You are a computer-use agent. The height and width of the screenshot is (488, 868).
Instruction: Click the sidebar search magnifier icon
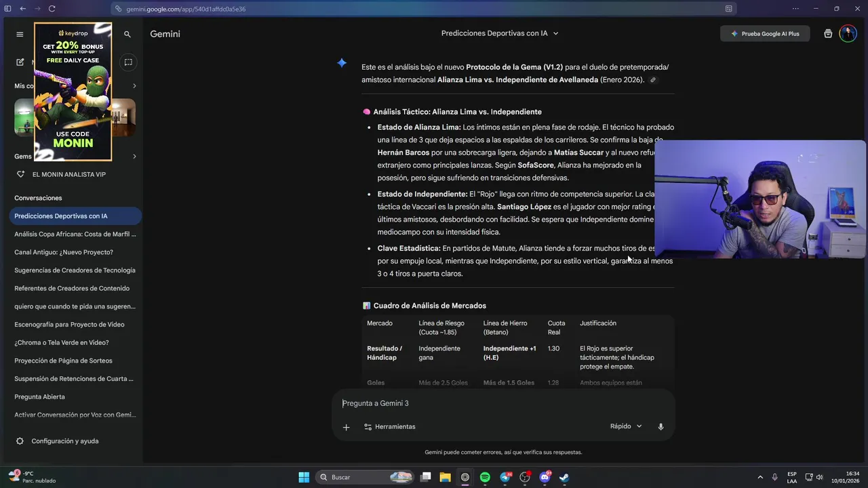pyautogui.click(x=127, y=34)
